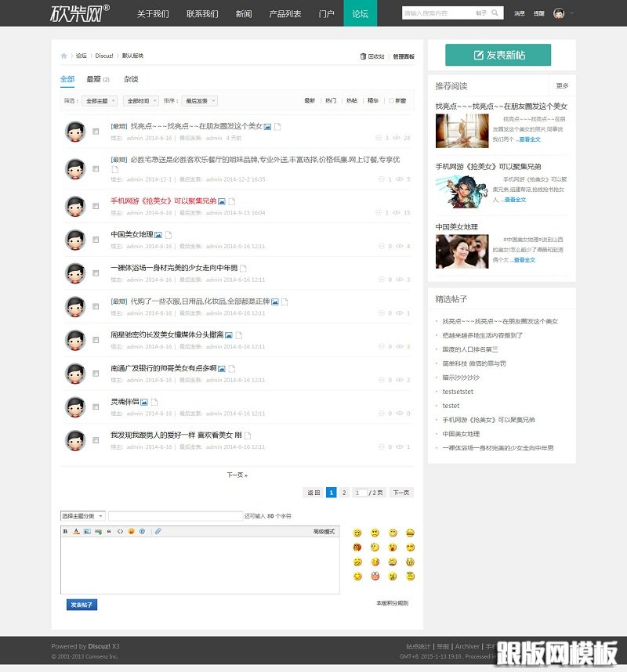Click the paperclip attachment icon
The height and width of the screenshot is (672, 627).
click(158, 532)
